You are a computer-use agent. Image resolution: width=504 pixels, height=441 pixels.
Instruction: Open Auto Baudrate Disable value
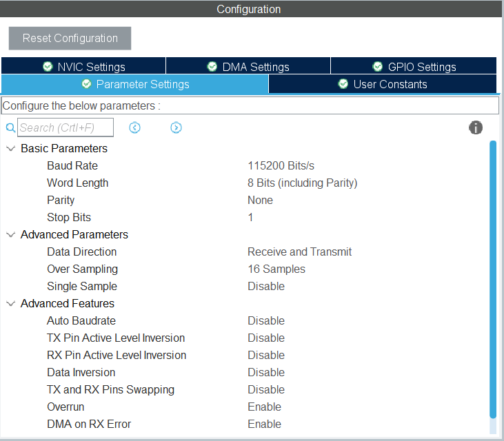[x=266, y=320]
